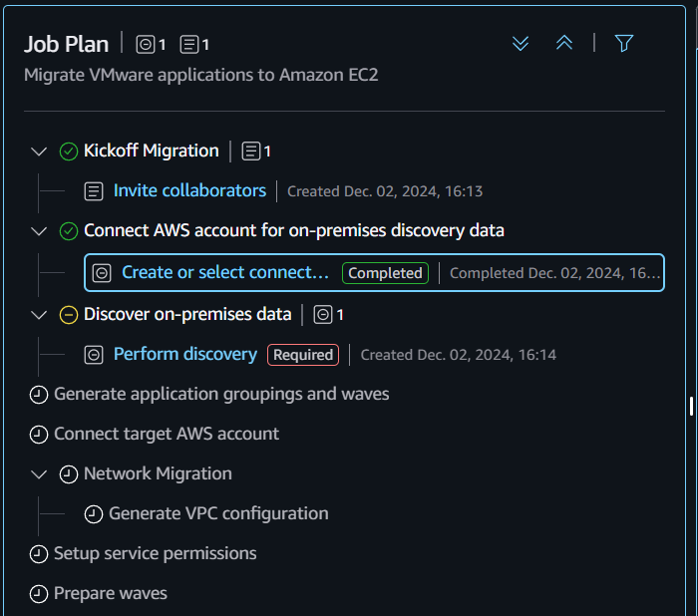Select Generate VPC configuration step
The height and width of the screenshot is (616, 698).
pyautogui.click(x=218, y=513)
